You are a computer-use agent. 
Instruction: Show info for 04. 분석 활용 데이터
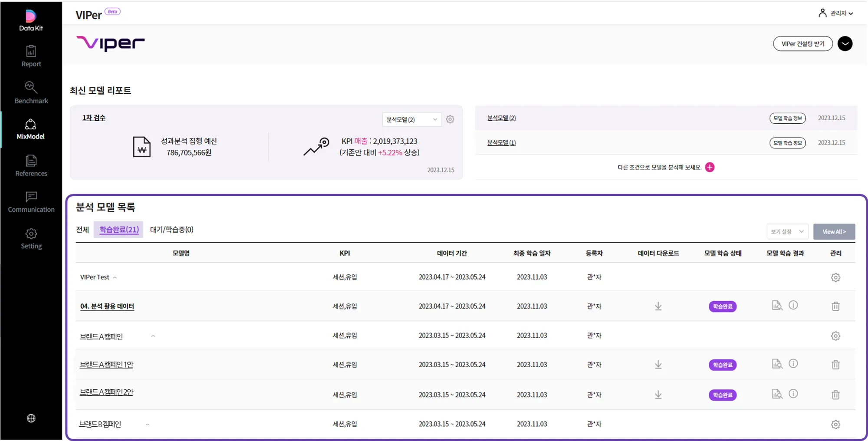tap(793, 305)
